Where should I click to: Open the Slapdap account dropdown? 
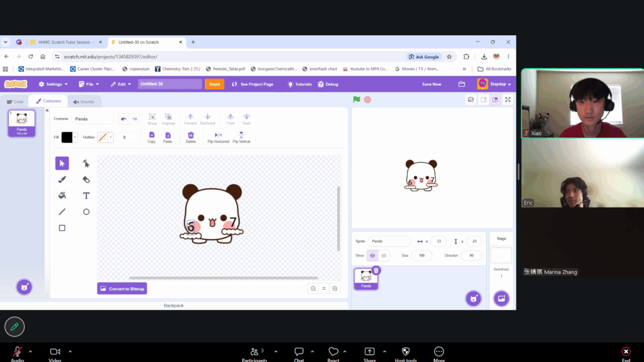(x=494, y=84)
